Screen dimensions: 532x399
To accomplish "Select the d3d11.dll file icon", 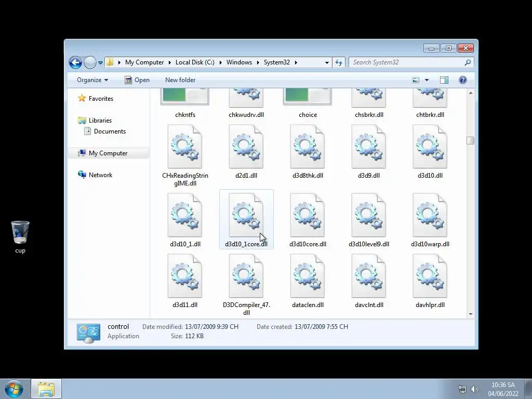I will click(x=185, y=276).
